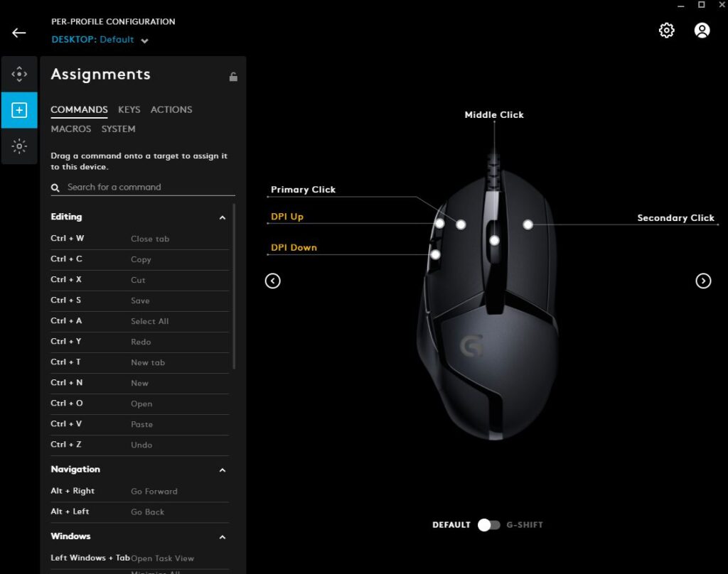Click the right arrow to rotate the mouse view
The width and height of the screenshot is (728, 574).
(x=703, y=281)
